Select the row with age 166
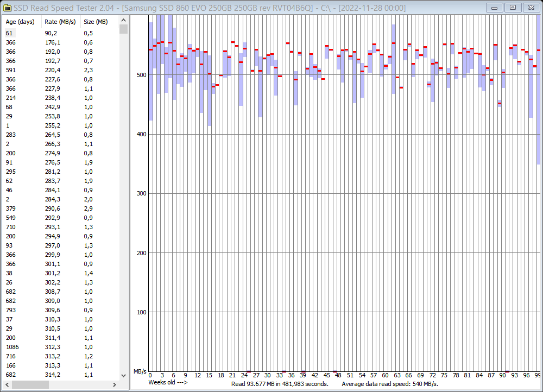 tap(61, 366)
